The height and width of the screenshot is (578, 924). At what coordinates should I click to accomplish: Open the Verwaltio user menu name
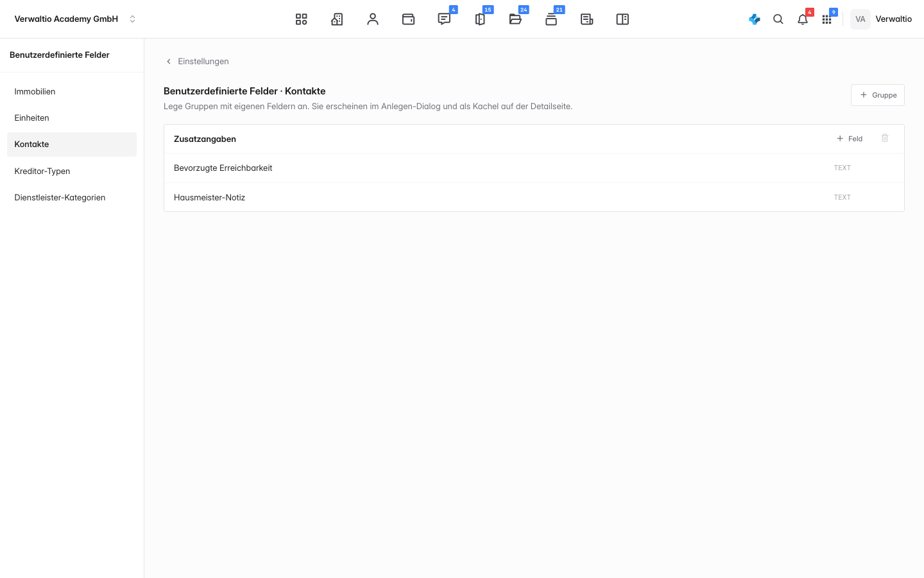[x=893, y=19]
